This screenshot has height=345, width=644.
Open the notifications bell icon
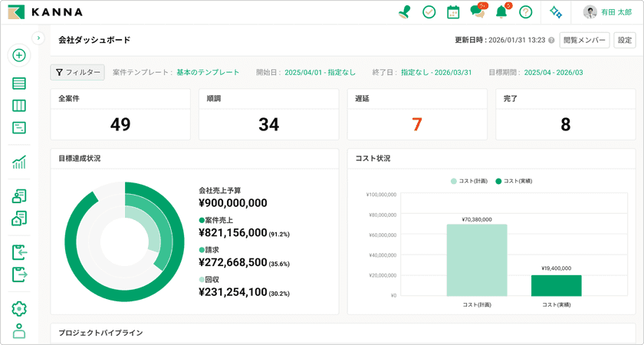(x=501, y=12)
